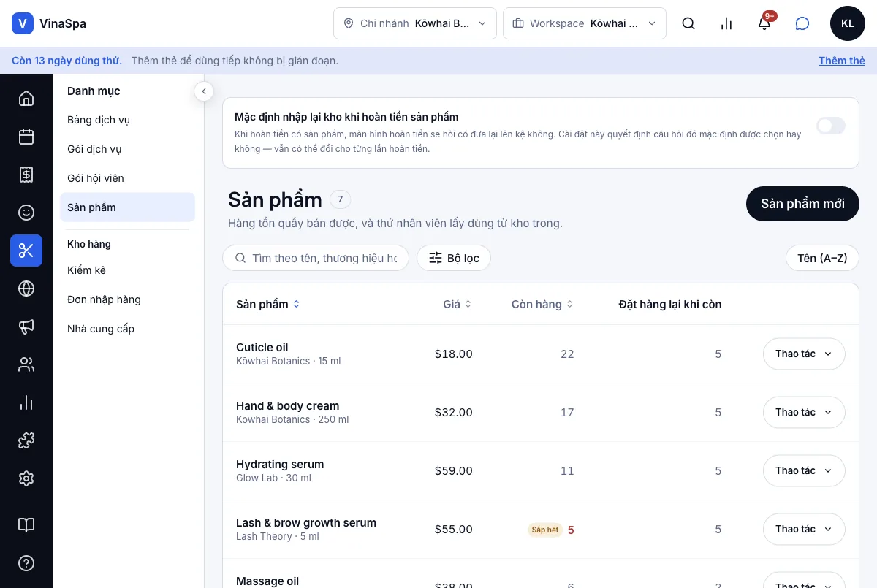Open the home icon in sidebar
Viewport: 877px width, 588px height.
26,99
